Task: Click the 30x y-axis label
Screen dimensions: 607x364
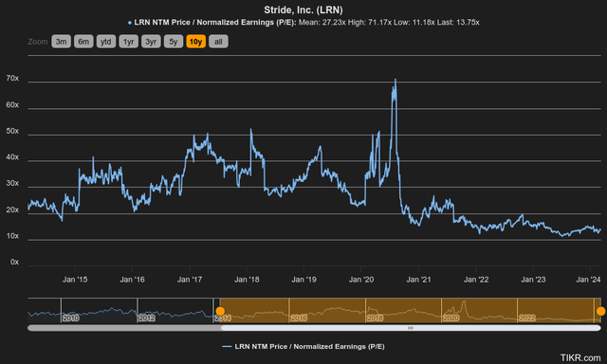Action: point(12,183)
